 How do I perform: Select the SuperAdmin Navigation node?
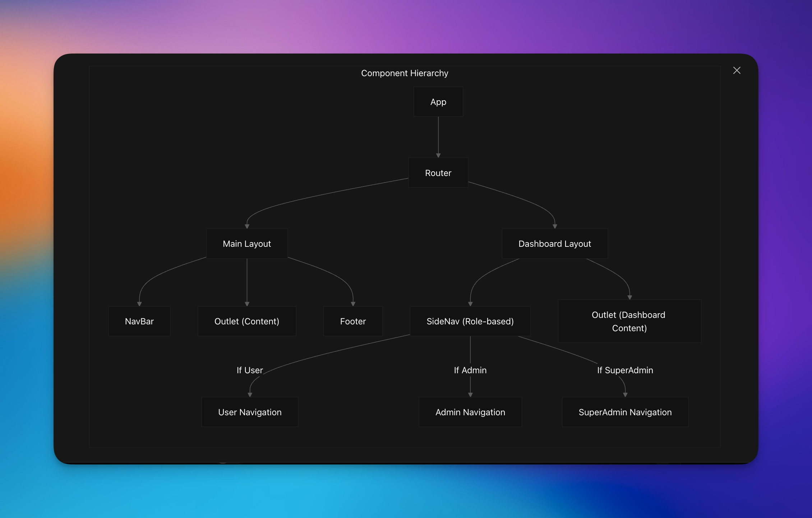pos(625,412)
